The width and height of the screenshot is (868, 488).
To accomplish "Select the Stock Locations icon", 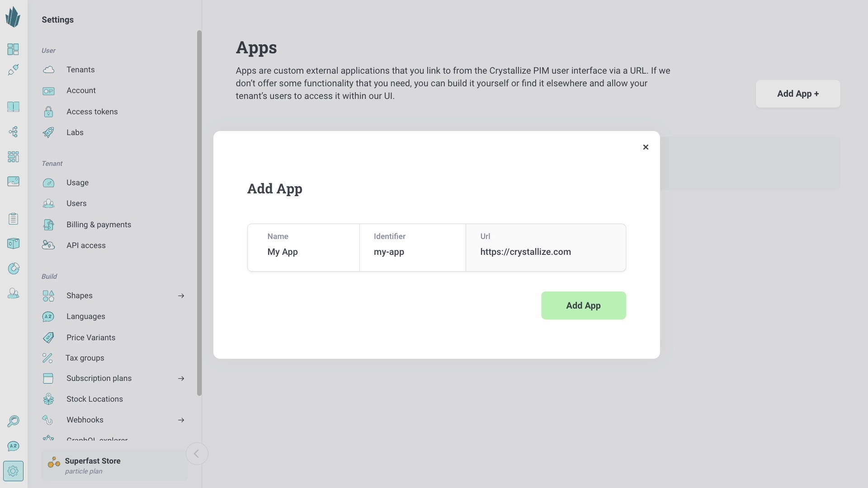I will pos(47,399).
